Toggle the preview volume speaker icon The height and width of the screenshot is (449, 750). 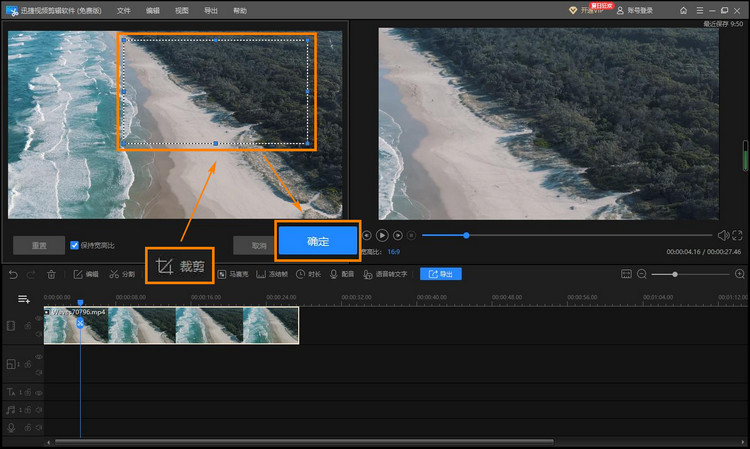point(723,235)
